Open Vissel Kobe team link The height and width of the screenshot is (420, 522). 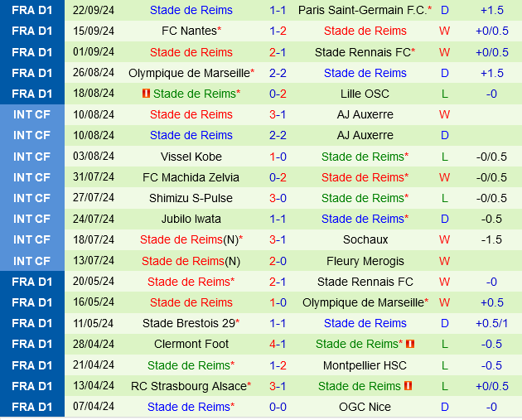(x=191, y=156)
